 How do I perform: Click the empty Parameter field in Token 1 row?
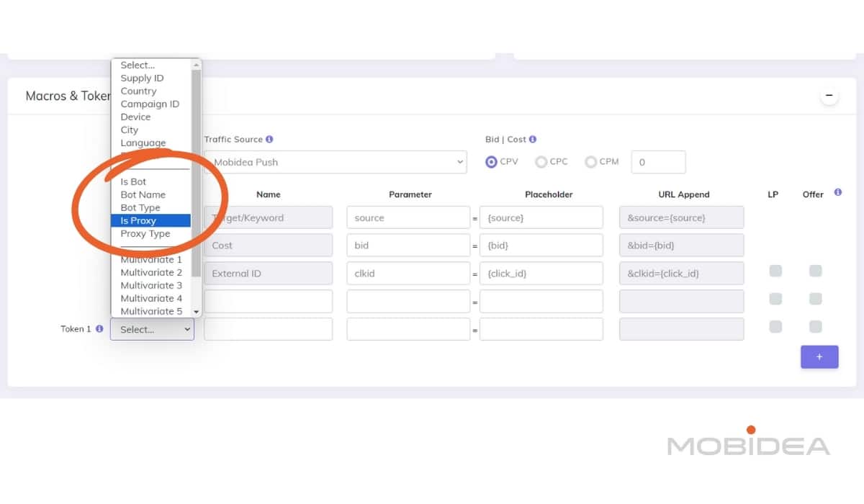[x=408, y=329]
